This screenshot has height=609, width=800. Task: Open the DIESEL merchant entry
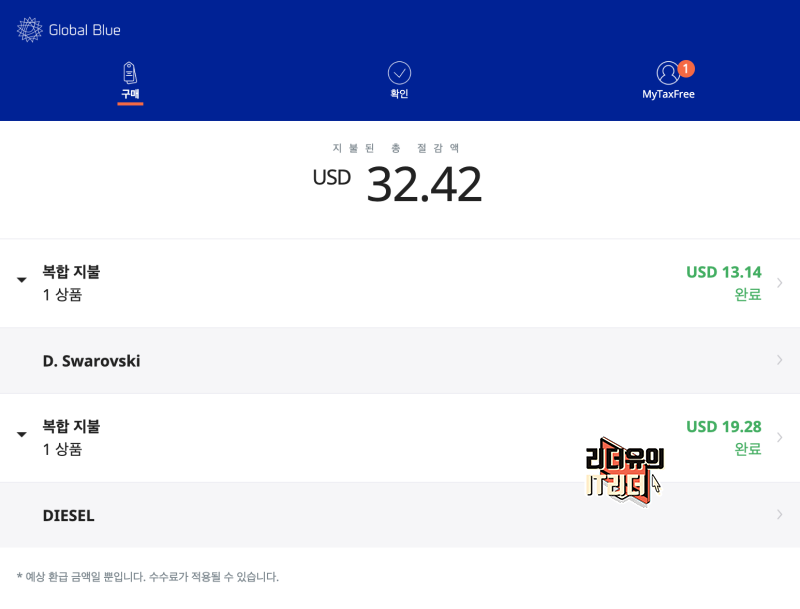400,515
